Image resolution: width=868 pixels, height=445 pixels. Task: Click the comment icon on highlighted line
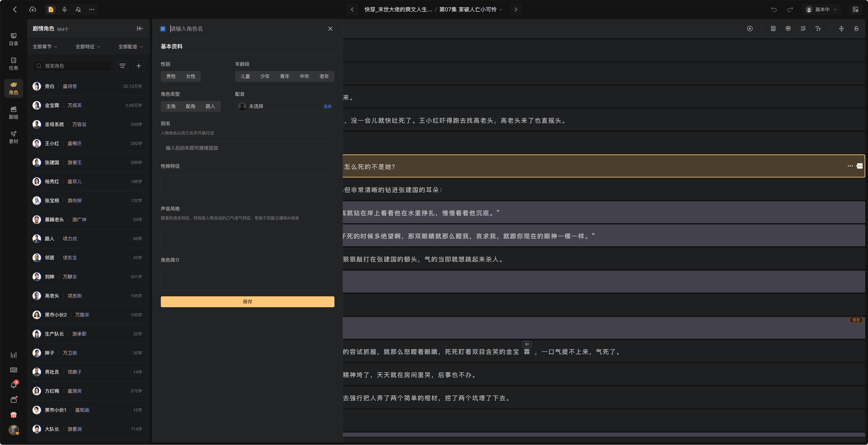pos(860,166)
